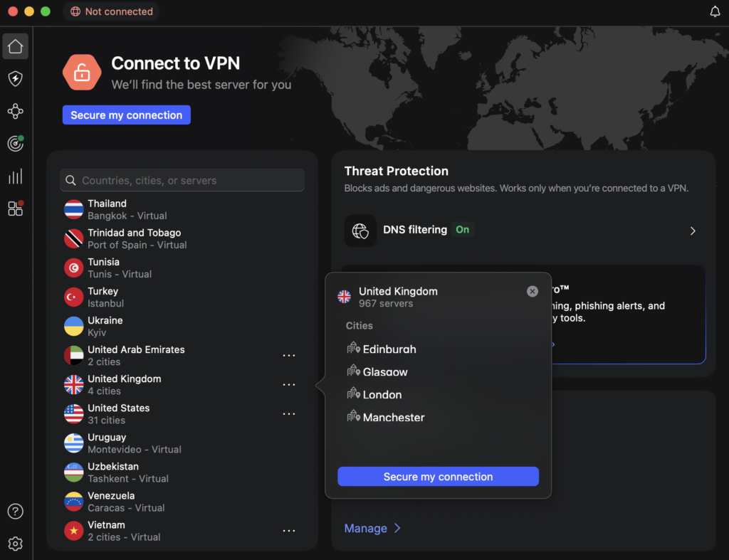This screenshot has height=560, width=729.
Task: Click the Thailand flag icon
Action: pyautogui.click(x=74, y=210)
